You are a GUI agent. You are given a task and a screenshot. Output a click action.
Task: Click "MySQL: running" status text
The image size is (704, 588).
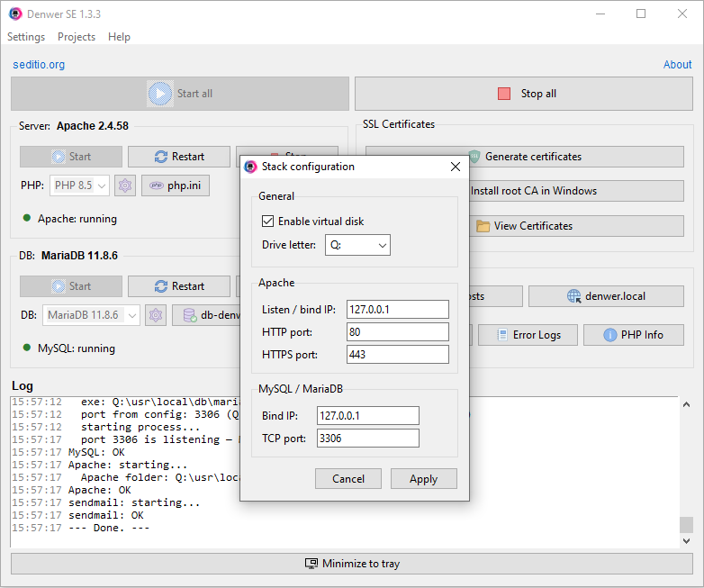77,348
